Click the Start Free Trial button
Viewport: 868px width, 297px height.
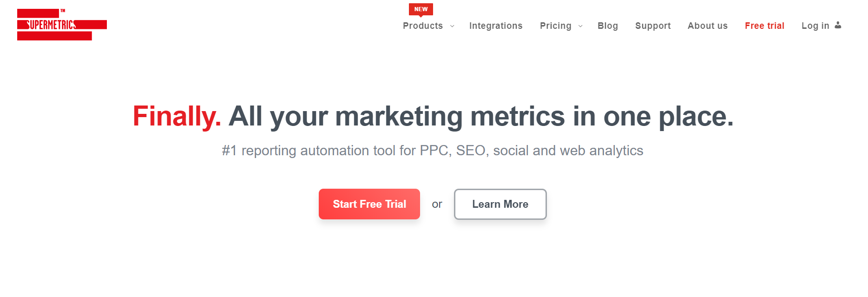(369, 204)
